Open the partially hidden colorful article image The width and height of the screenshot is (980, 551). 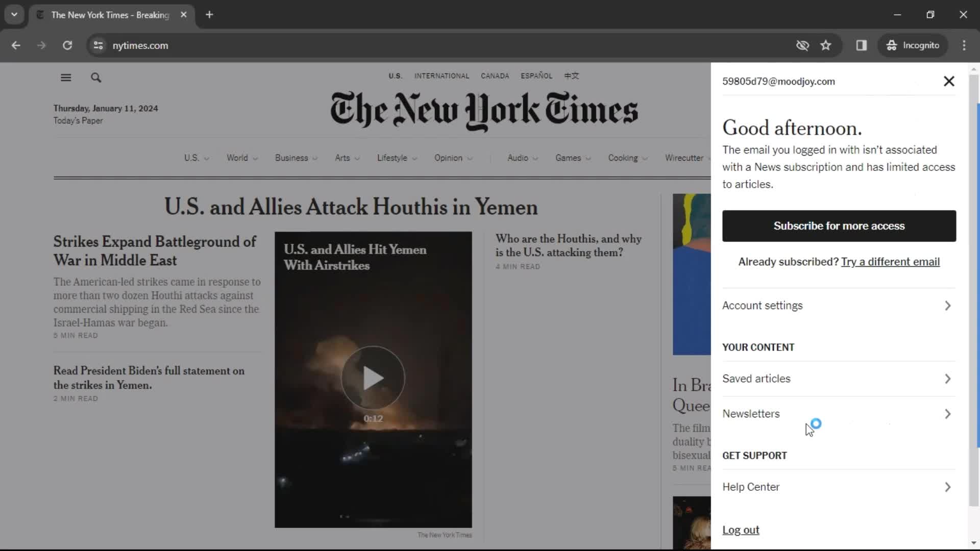(692, 274)
